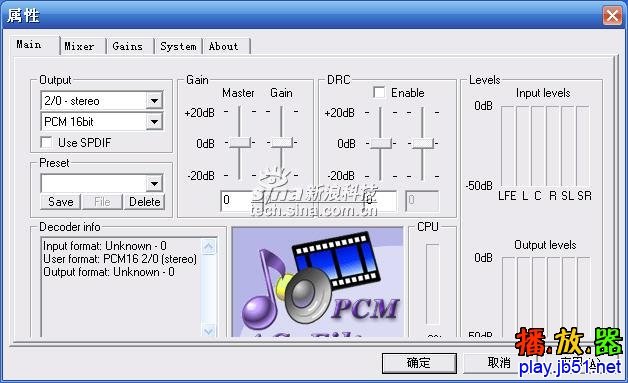Click the 取消 (Cancel) button
This screenshot has height=383, width=628.
pyautogui.click(x=499, y=363)
